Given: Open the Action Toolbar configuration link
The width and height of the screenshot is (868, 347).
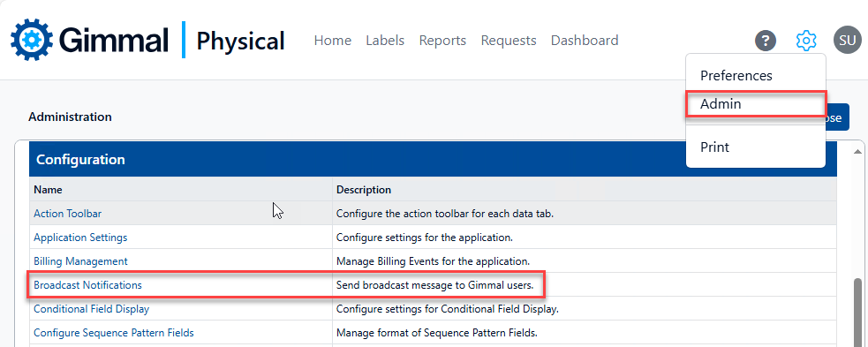Looking at the screenshot, I should coord(67,213).
